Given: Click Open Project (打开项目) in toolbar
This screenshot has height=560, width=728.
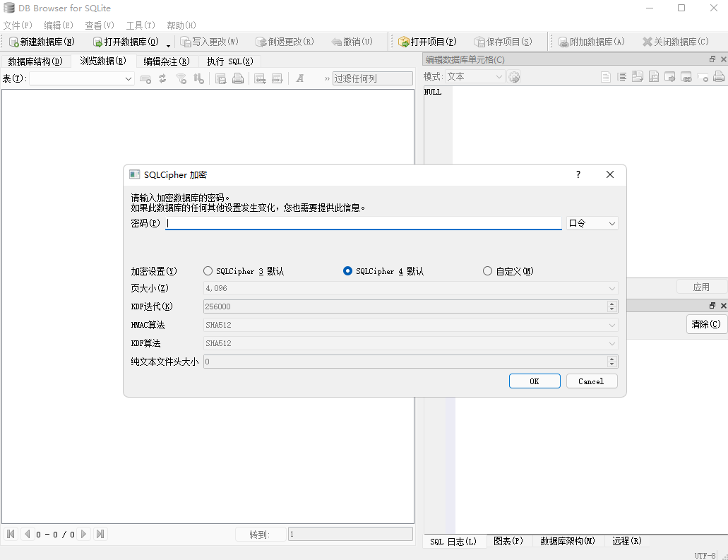Looking at the screenshot, I should coord(428,42).
